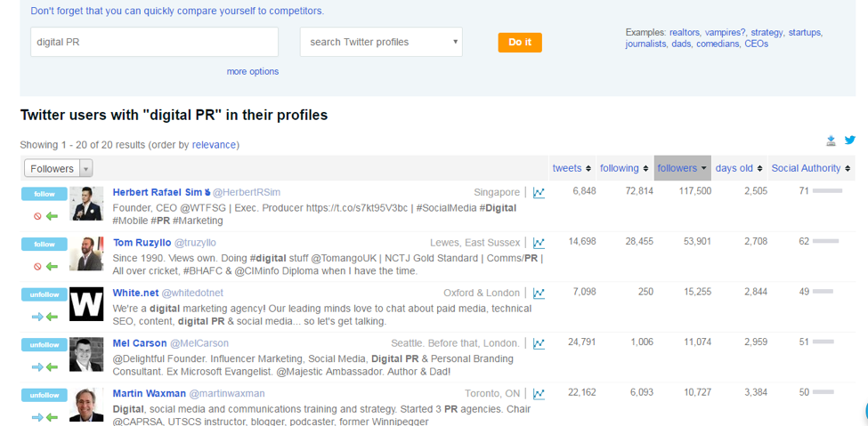
Task: Click the @martinwaxman handle
Action: [x=227, y=393]
